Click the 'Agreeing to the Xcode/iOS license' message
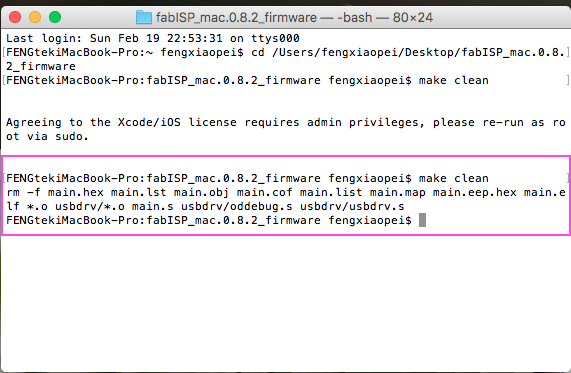The width and height of the screenshot is (571, 373). (286, 122)
